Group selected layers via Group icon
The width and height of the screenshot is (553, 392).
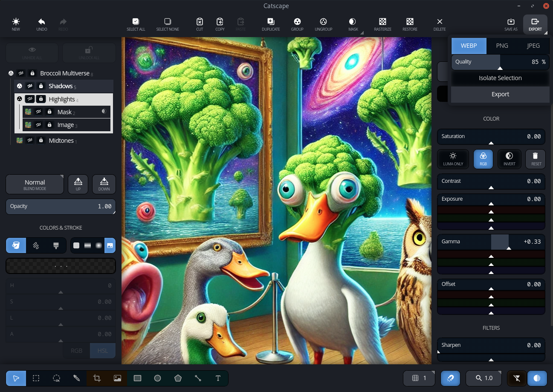pyautogui.click(x=297, y=25)
